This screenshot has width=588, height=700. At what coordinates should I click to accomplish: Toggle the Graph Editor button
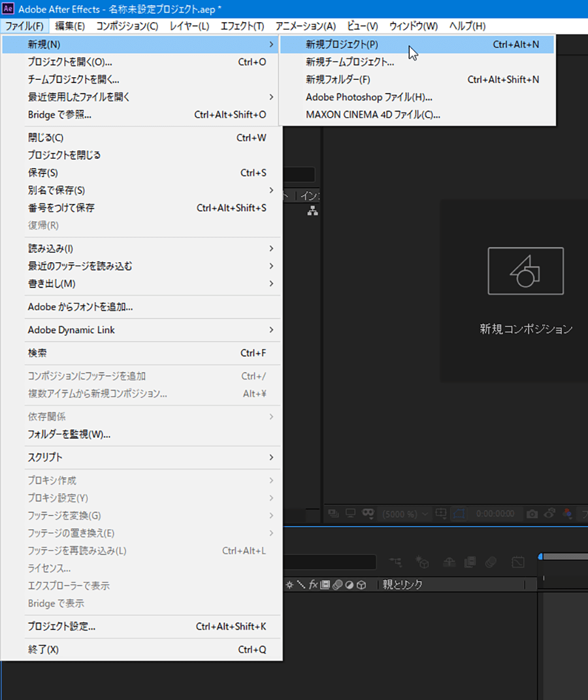tap(518, 562)
